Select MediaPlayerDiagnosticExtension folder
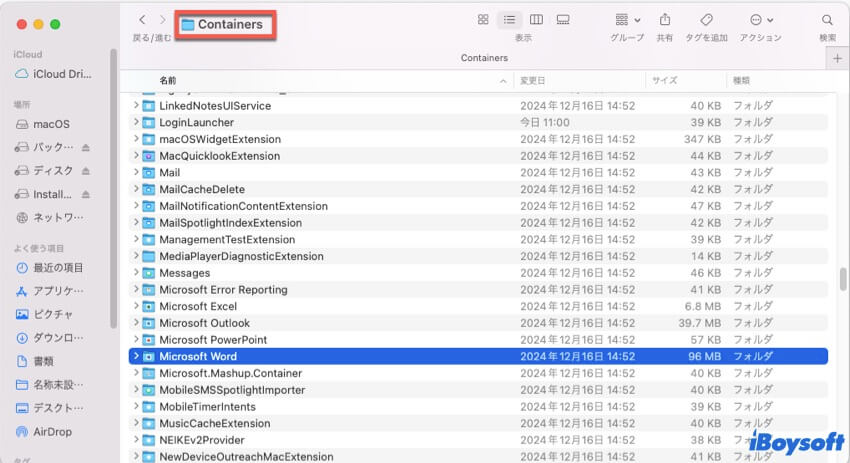 tap(478, 256)
